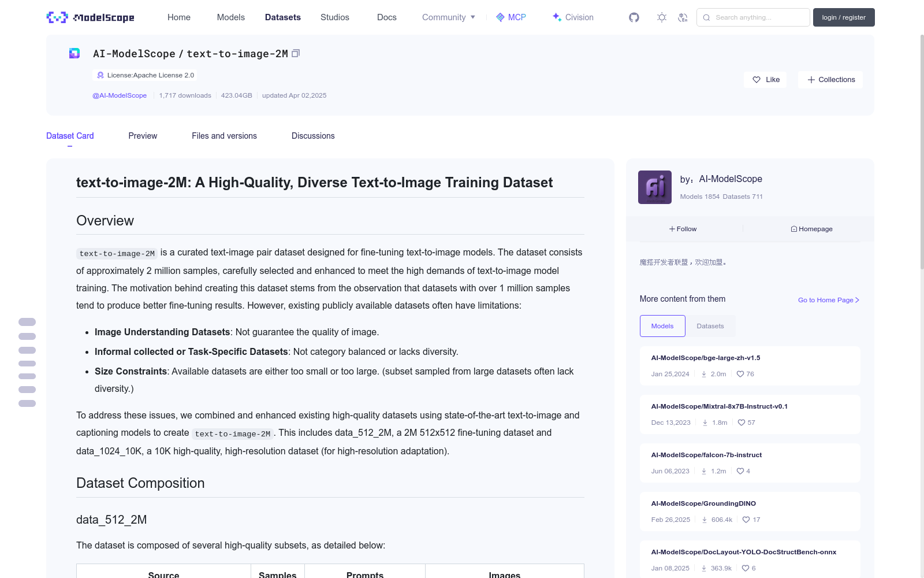Switch to the Preview tab

click(143, 136)
